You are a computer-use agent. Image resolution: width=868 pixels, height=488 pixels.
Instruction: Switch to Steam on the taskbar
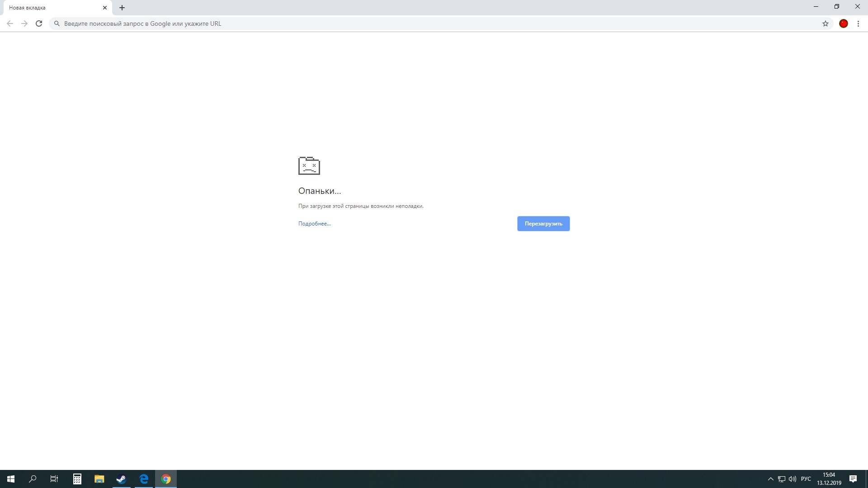point(121,479)
